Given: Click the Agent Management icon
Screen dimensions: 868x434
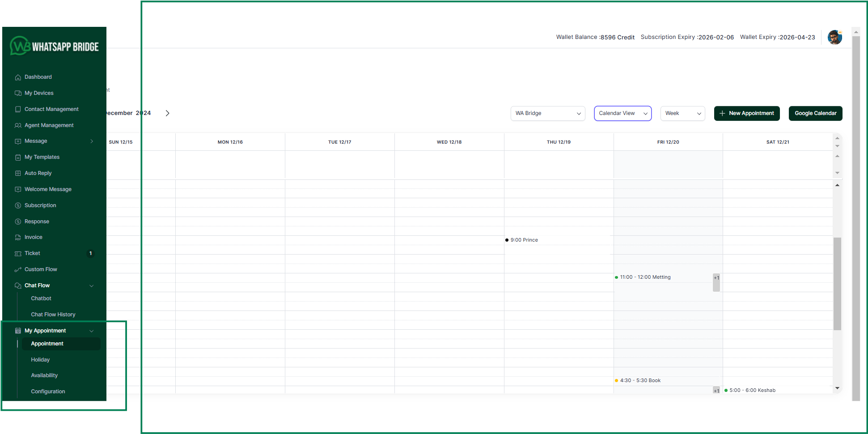Looking at the screenshot, I should coord(18,125).
